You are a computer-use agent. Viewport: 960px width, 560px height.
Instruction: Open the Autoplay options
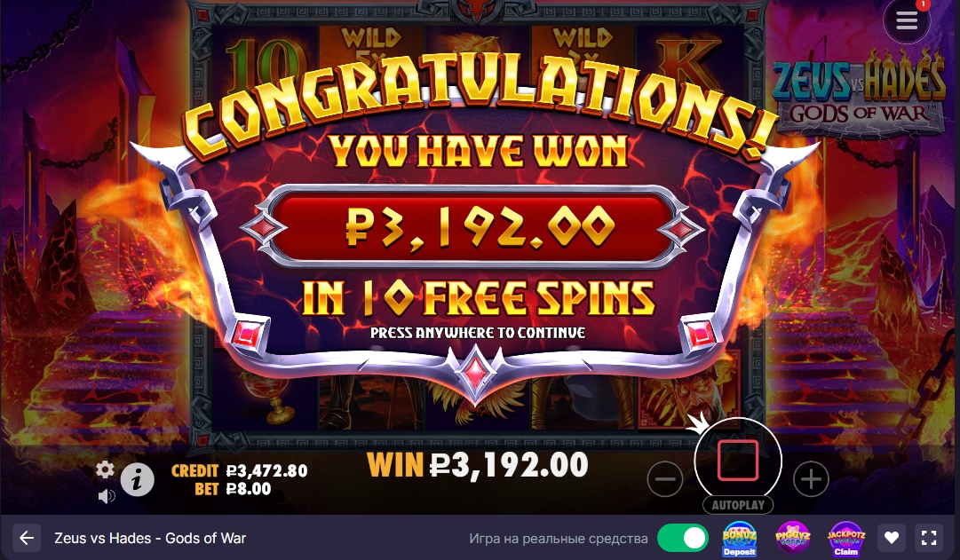[738, 505]
